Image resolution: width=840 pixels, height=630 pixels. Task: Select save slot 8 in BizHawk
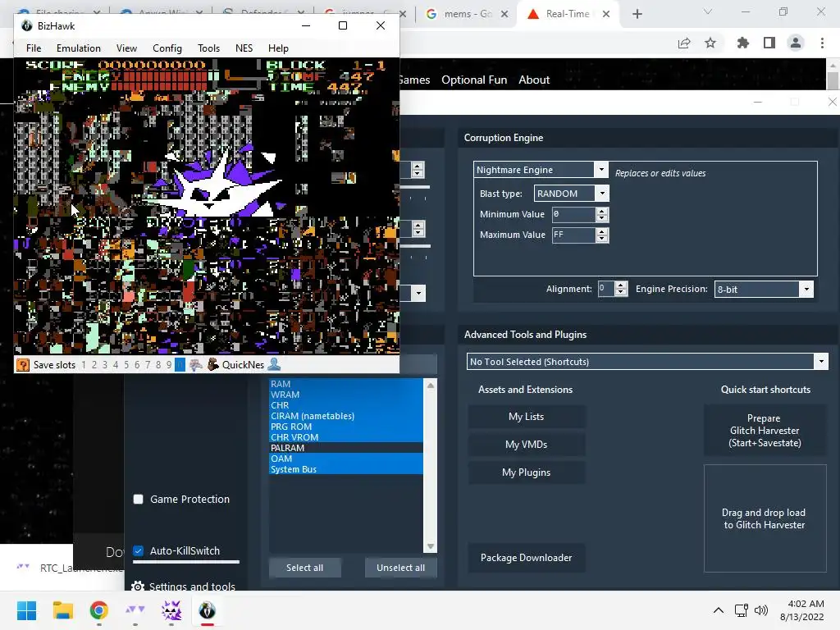(158, 365)
